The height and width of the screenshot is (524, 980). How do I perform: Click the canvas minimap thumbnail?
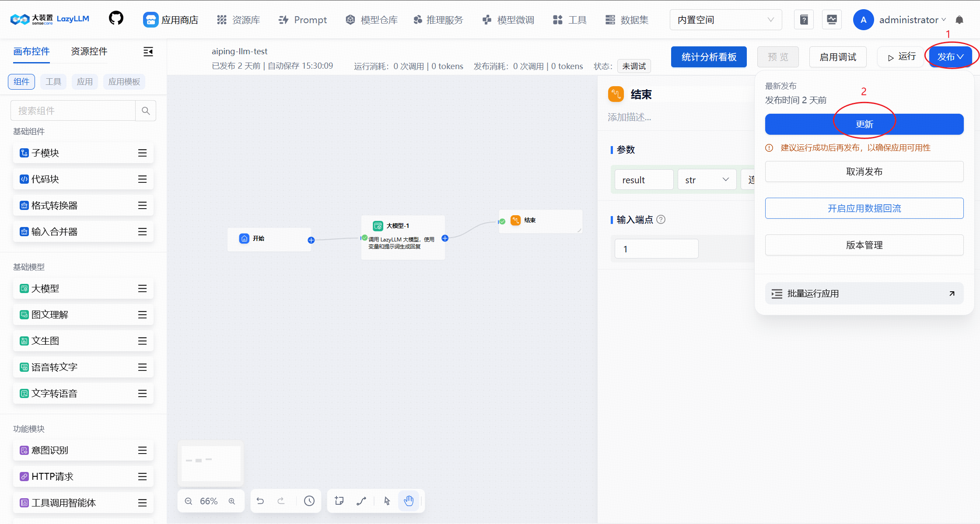tap(211, 463)
